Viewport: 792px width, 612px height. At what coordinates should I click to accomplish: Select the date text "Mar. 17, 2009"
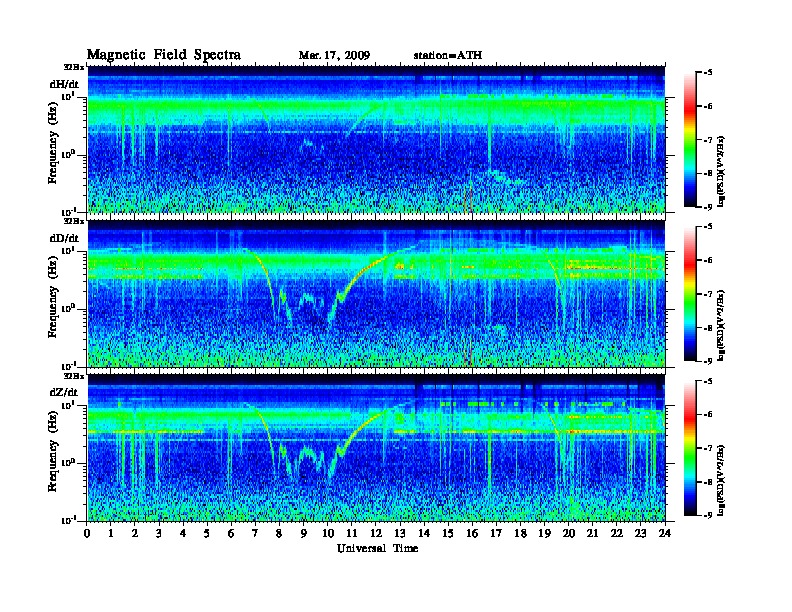(334, 56)
